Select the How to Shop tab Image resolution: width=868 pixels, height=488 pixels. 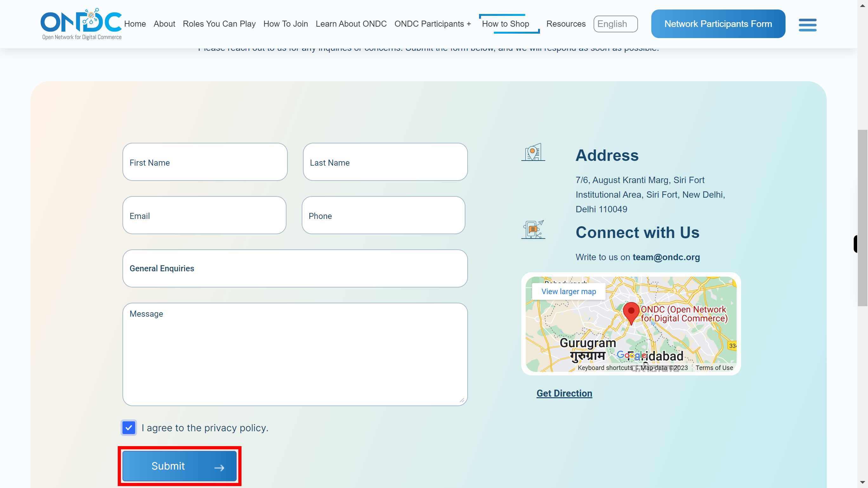pos(506,23)
